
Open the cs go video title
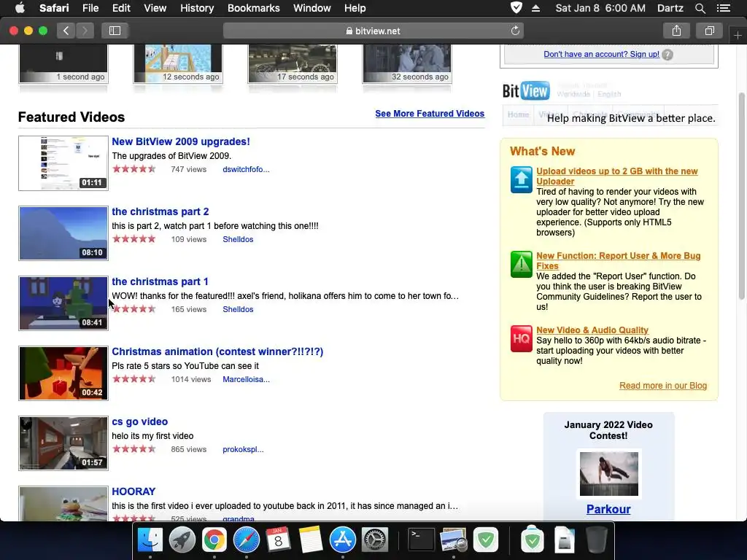pos(139,421)
